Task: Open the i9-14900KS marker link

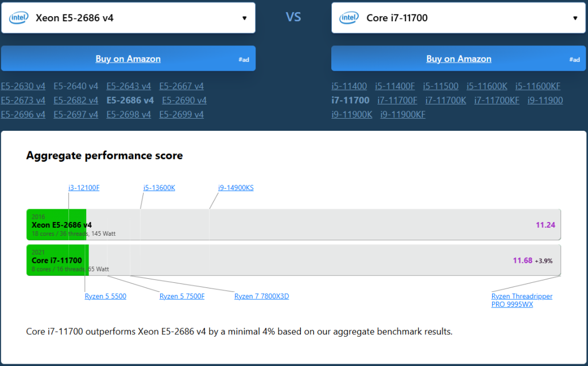Action: pos(235,188)
